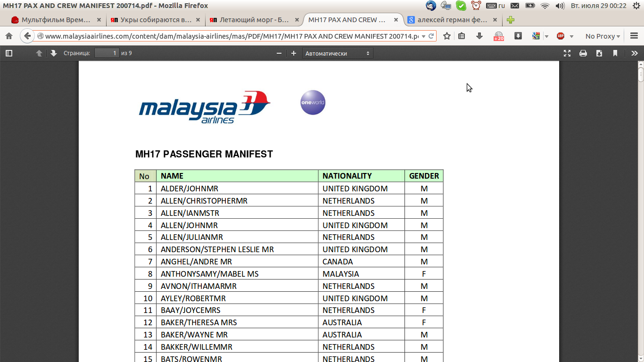Print the PDF document
Viewport: 644px width, 362px height.
click(x=583, y=53)
